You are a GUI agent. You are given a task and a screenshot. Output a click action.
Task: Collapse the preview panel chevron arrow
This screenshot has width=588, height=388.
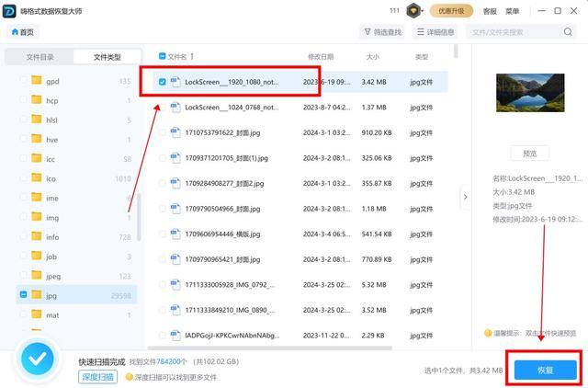(x=466, y=197)
